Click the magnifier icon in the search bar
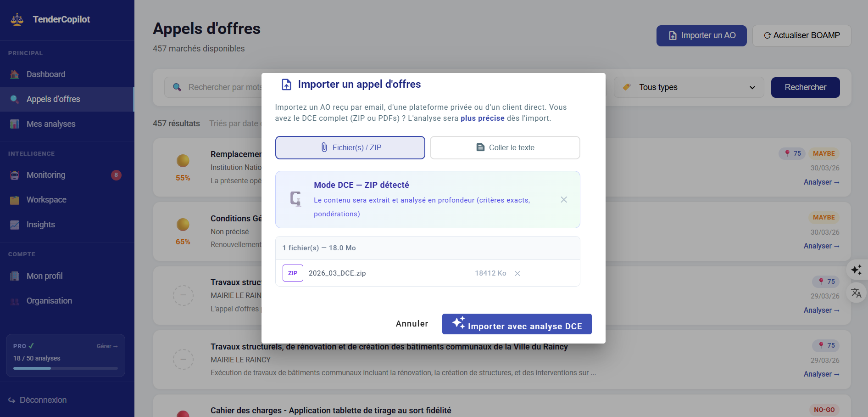This screenshot has width=868, height=417. tap(177, 87)
